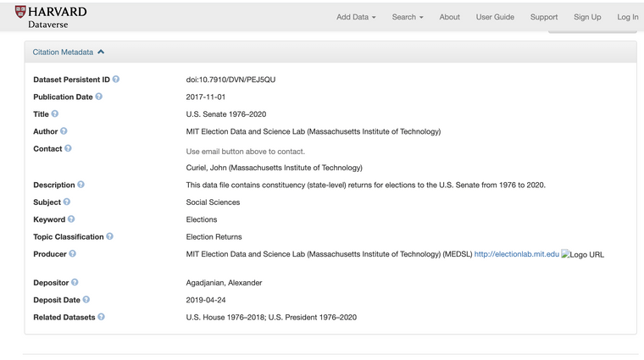Click the Author field help icon
This screenshot has height=360, width=644.
[x=64, y=131]
